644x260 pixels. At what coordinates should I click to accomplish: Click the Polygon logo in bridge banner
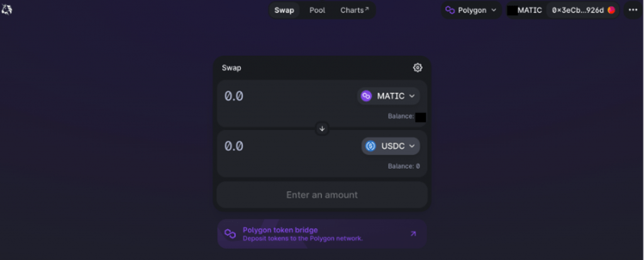tap(230, 234)
